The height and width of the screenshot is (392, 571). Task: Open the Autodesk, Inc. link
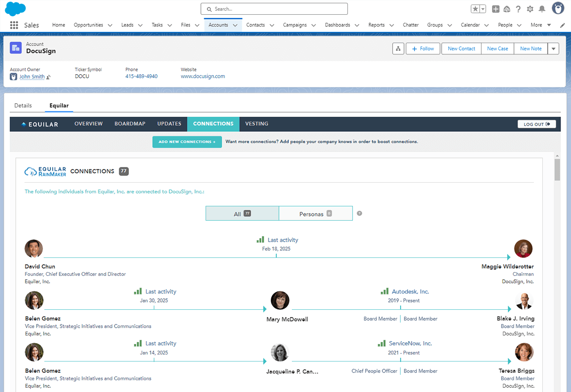410,292
